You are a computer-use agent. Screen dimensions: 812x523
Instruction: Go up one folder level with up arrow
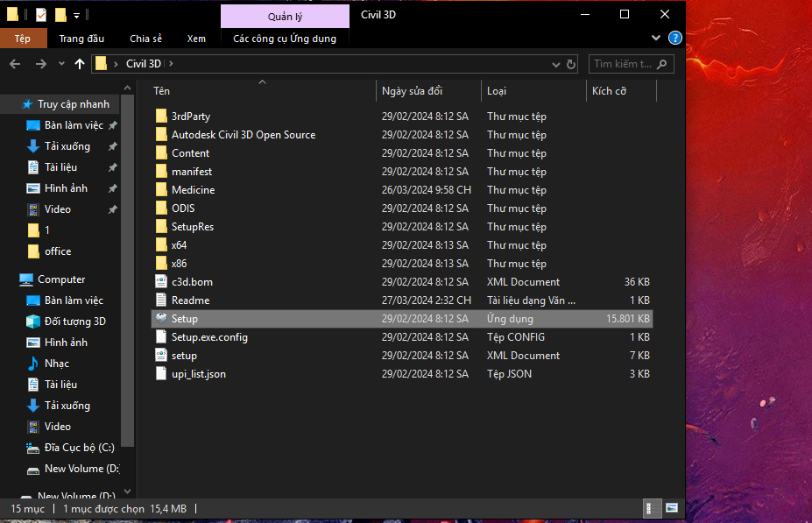click(x=79, y=64)
